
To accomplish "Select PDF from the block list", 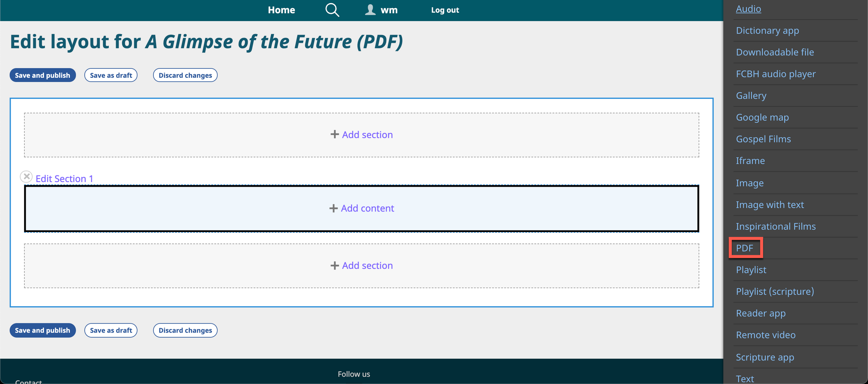I will (x=744, y=248).
